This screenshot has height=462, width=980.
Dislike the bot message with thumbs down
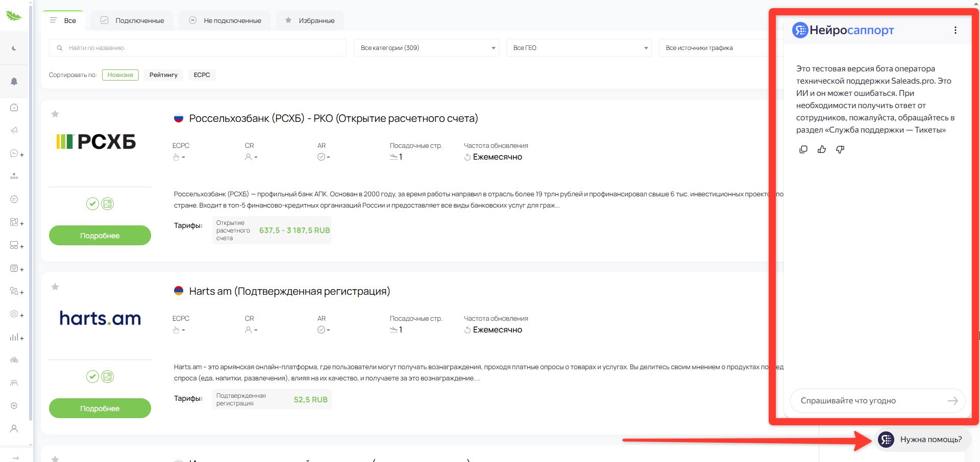click(x=840, y=149)
